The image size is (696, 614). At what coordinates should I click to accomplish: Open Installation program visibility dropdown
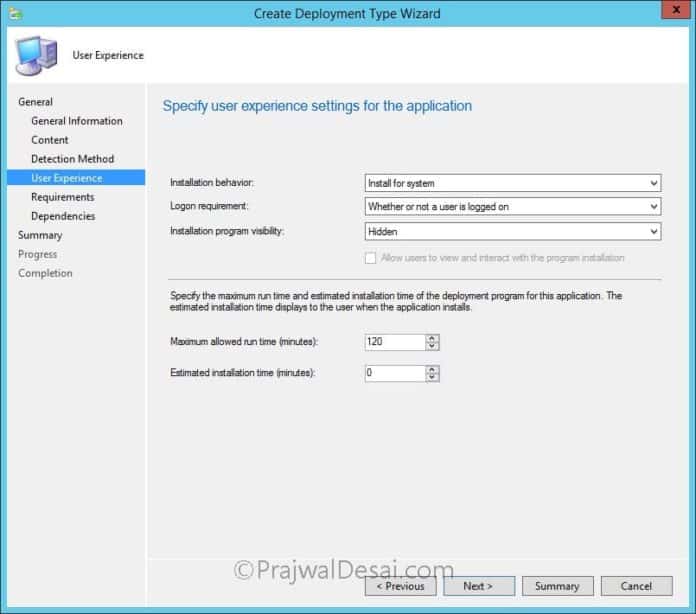point(513,231)
